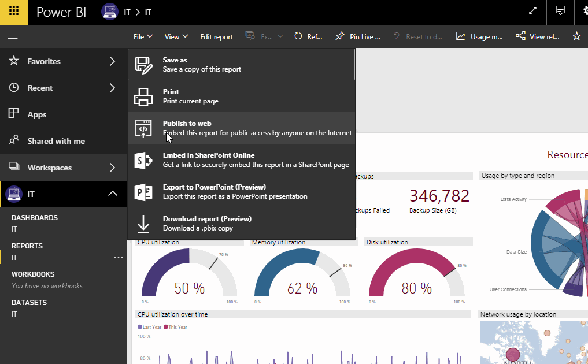The image size is (588, 364).
Task: Click the 346,782 Backup Size value
Action: (439, 196)
